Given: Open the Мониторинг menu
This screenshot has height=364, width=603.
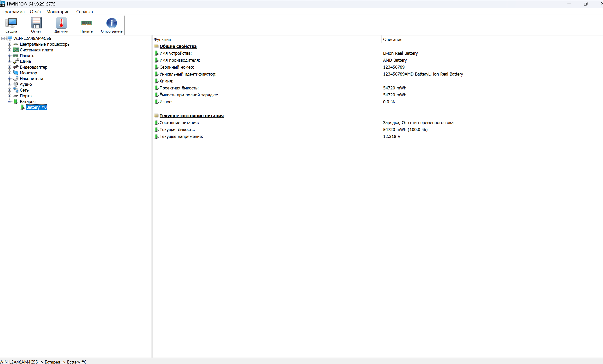Looking at the screenshot, I should pyautogui.click(x=58, y=12).
